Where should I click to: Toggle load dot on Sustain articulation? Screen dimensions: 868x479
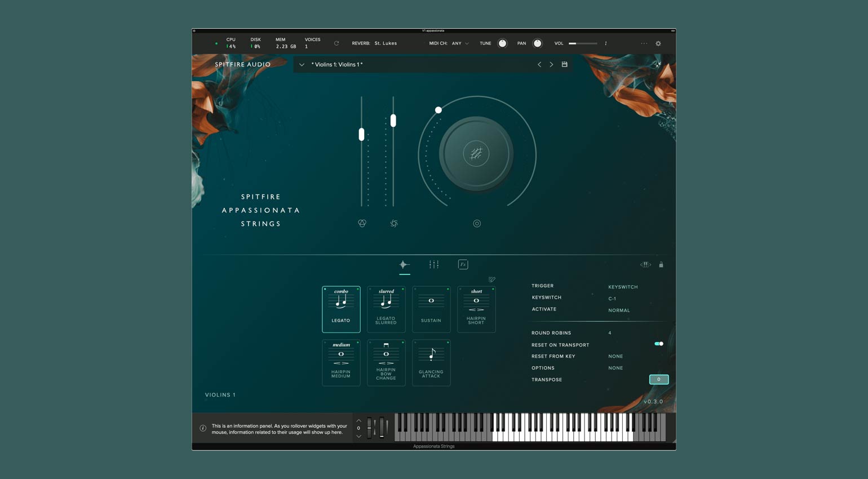pos(448,289)
